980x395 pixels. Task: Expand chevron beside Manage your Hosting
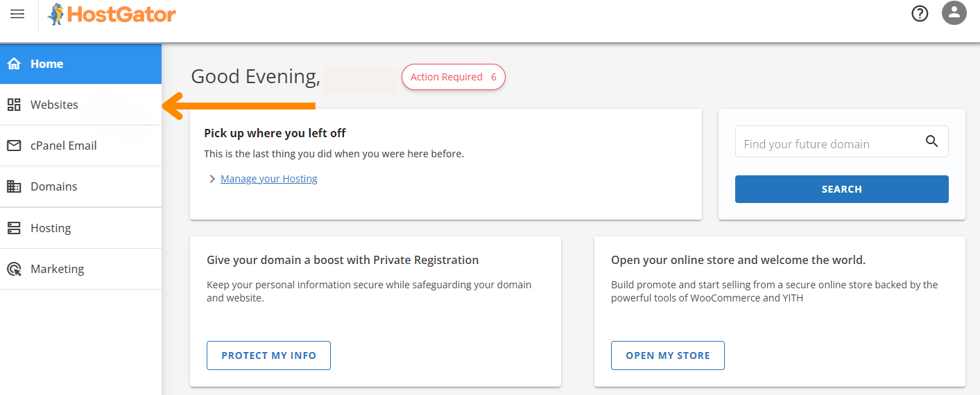point(212,179)
